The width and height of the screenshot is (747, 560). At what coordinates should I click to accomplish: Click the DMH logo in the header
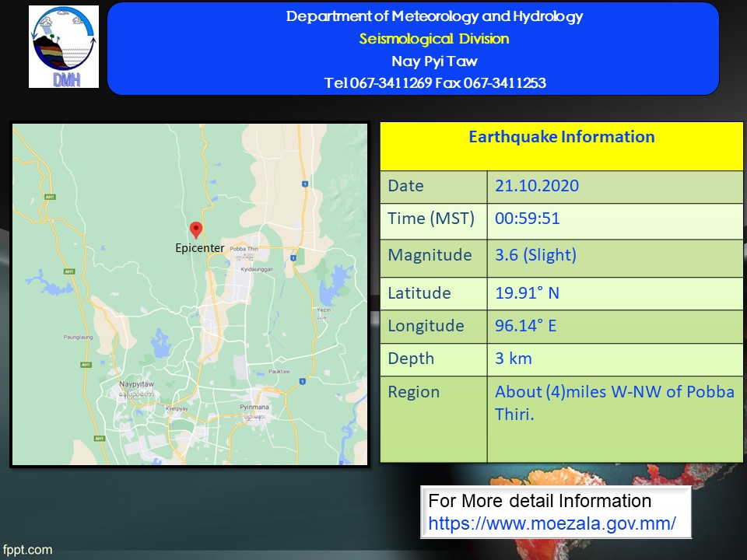click(64, 47)
